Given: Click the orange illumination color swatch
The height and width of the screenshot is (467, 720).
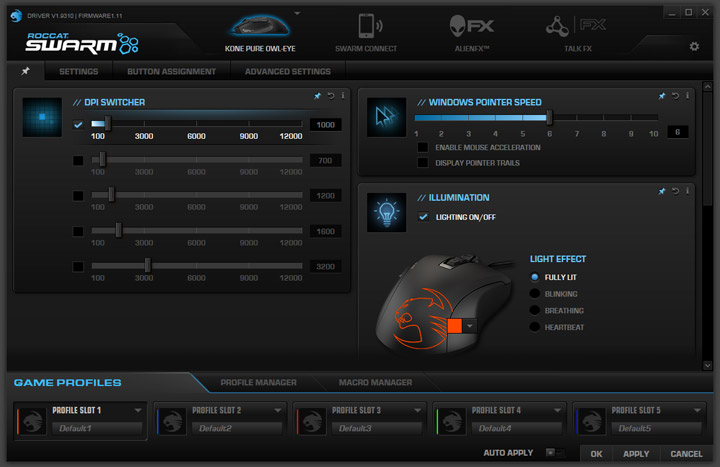Looking at the screenshot, I should (455, 326).
